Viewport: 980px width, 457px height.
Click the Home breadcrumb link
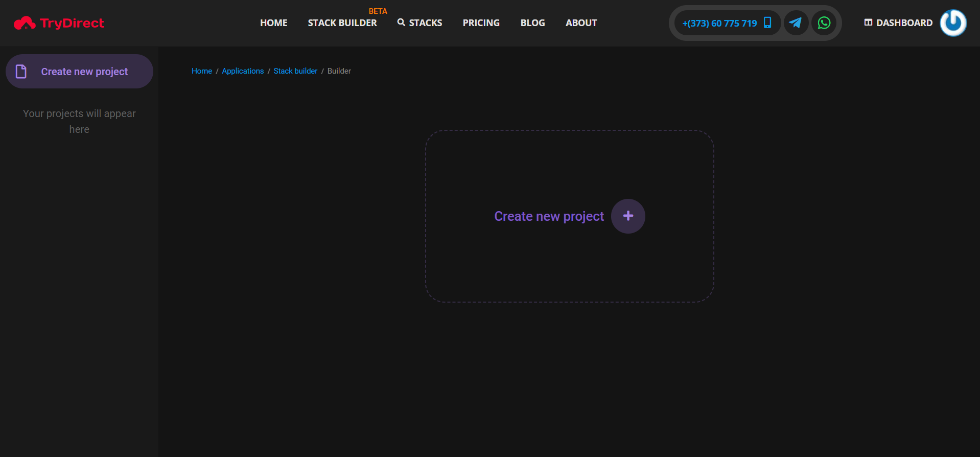point(202,71)
